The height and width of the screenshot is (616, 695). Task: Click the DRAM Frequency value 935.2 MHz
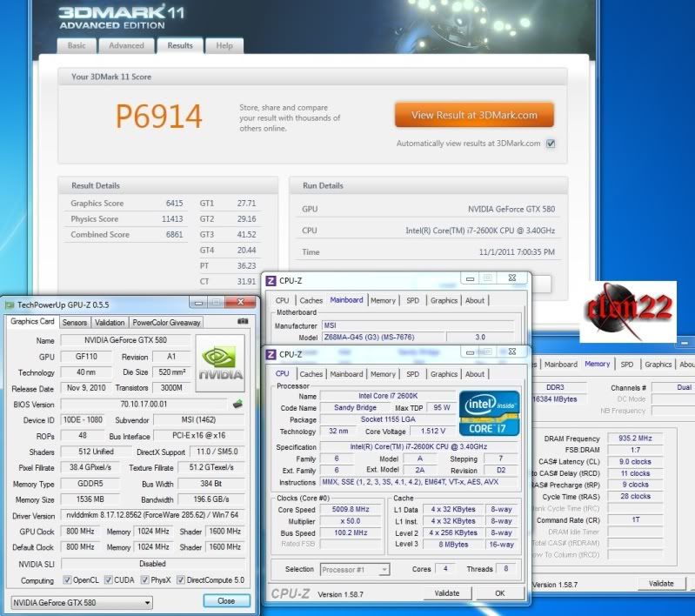click(x=635, y=439)
